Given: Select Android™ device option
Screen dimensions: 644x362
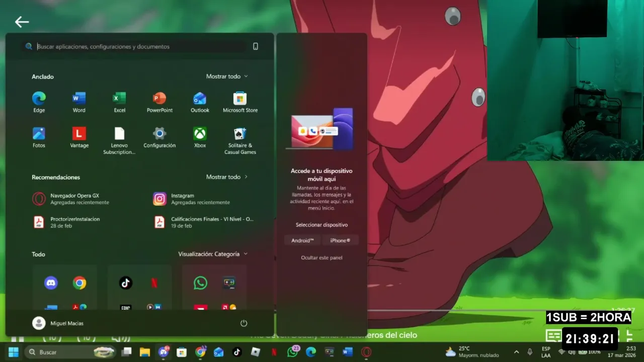Looking at the screenshot, I should (302, 240).
